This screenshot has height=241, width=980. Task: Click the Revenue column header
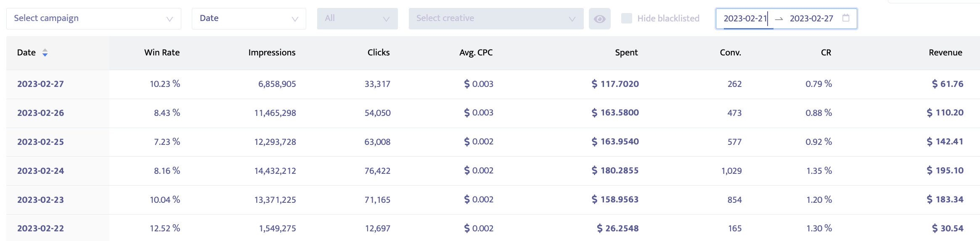[x=945, y=52]
